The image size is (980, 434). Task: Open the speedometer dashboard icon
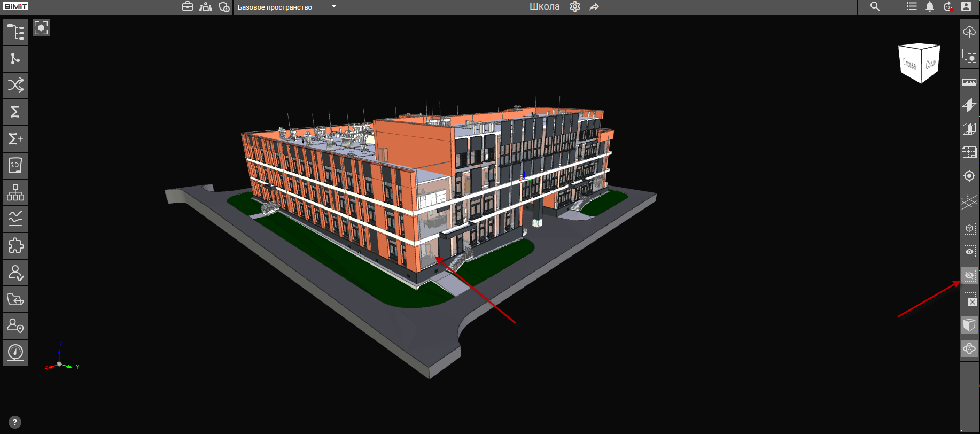[15, 353]
